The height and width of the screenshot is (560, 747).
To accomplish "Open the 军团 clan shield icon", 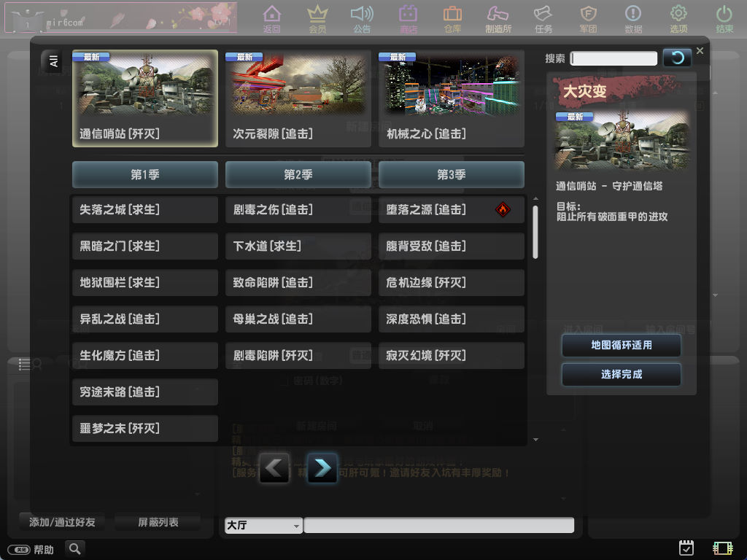I will point(589,18).
